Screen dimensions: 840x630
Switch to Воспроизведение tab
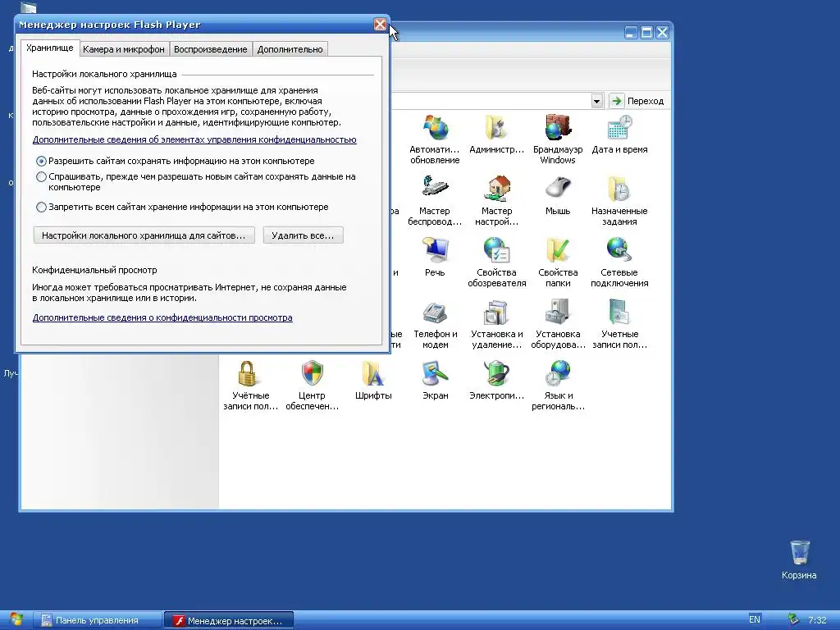(x=211, y=49)
